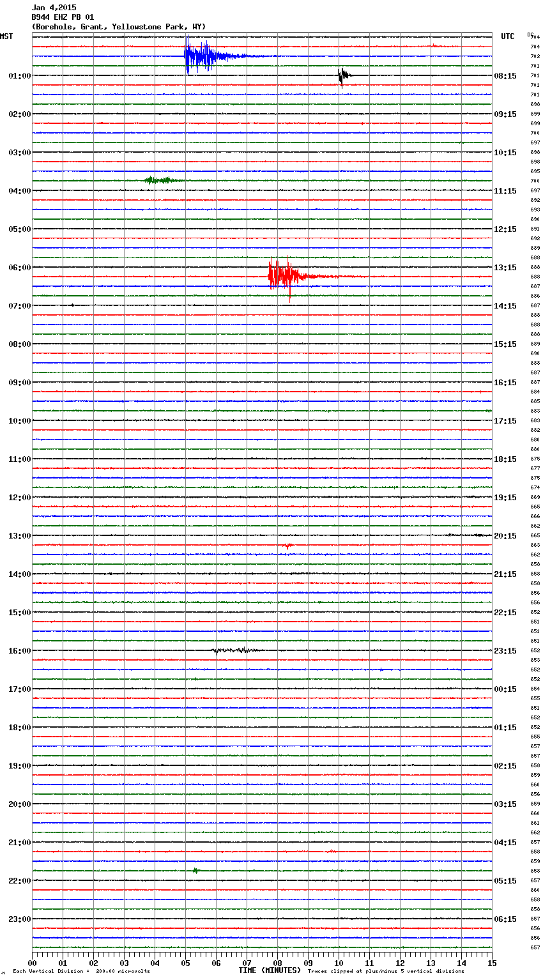The height and width of the screenshot is (980, 543).
Task: Click the '13:00' MST time label
Action: (x=20, y=536)
